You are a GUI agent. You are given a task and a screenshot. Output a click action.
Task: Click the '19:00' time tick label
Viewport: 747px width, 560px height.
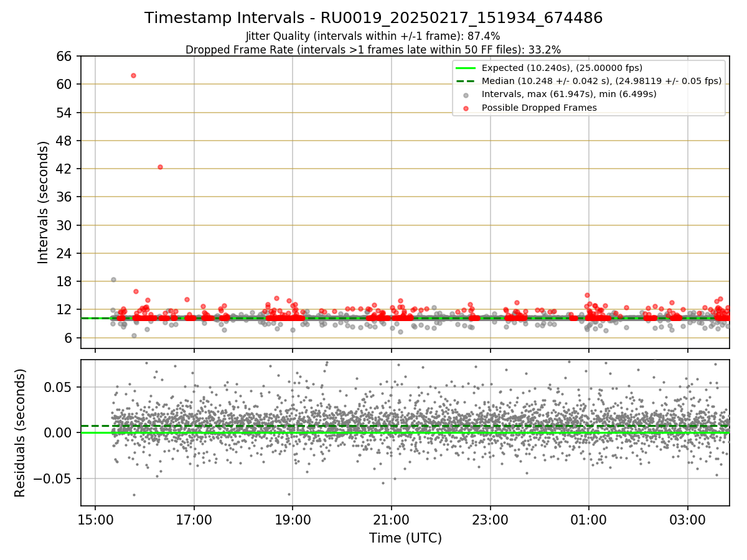click(x=293, y=519)
